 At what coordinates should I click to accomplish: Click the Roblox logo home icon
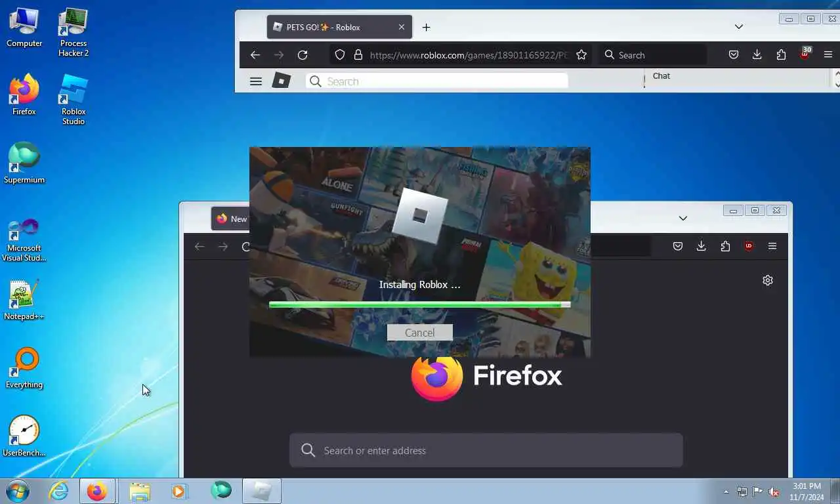(282, 81)
